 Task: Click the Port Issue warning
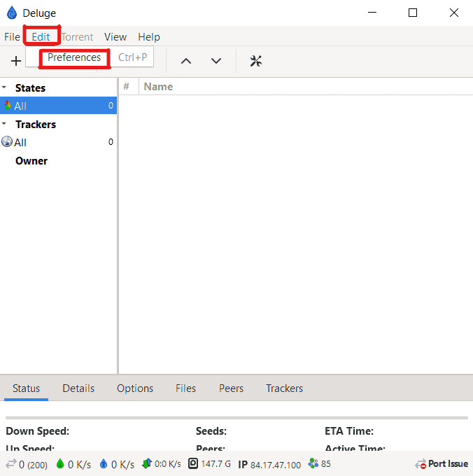(442, 464)
